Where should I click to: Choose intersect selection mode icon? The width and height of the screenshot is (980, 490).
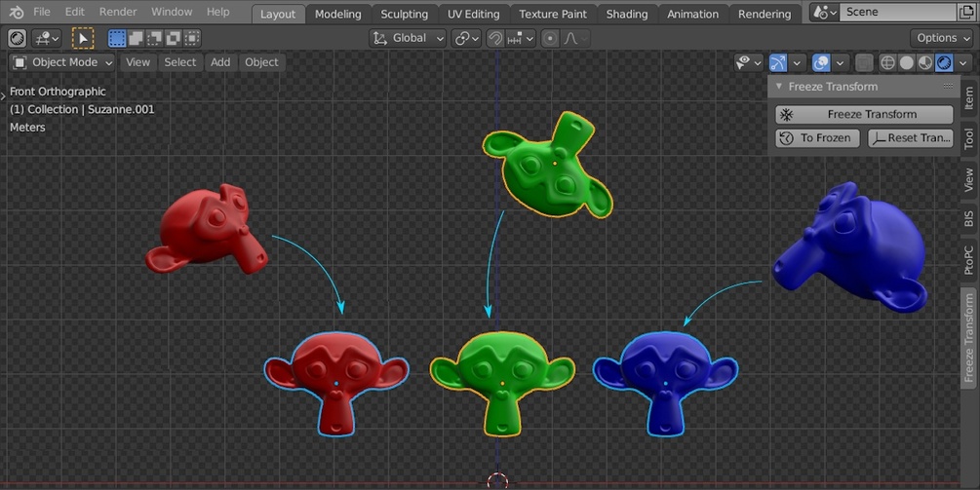click(x=192, y=38)
